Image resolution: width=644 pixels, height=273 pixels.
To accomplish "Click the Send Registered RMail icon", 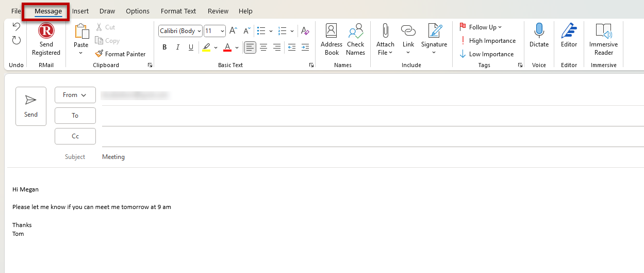I will [46, 32].
